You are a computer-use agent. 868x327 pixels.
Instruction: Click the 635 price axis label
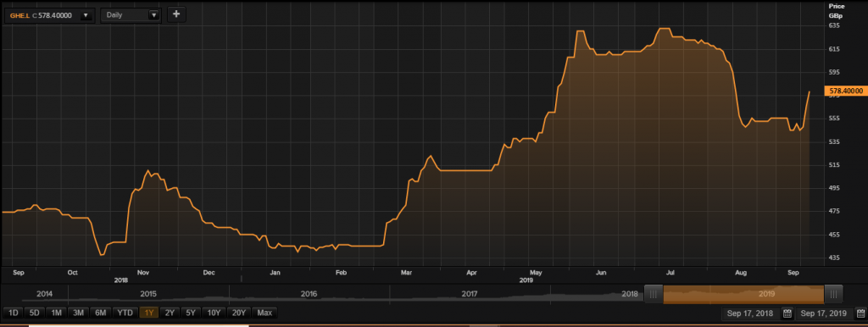[x=834, y=25]
